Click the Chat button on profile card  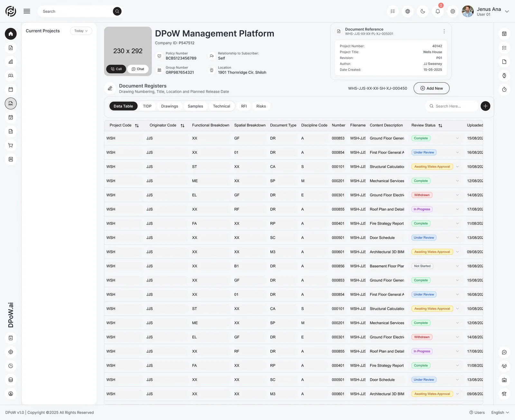138,69
